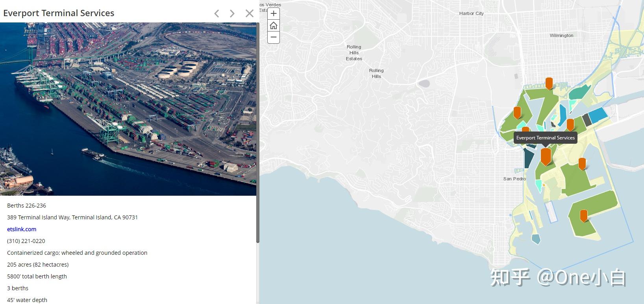The image size is (644, 304).
Task: Reset map to home view
Action: (x=274, y=26)
